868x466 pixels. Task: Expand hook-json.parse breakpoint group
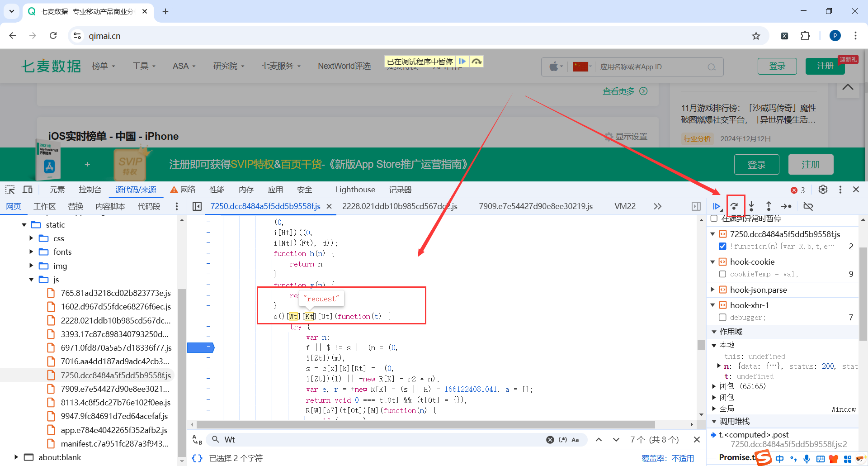pos(713,290)
